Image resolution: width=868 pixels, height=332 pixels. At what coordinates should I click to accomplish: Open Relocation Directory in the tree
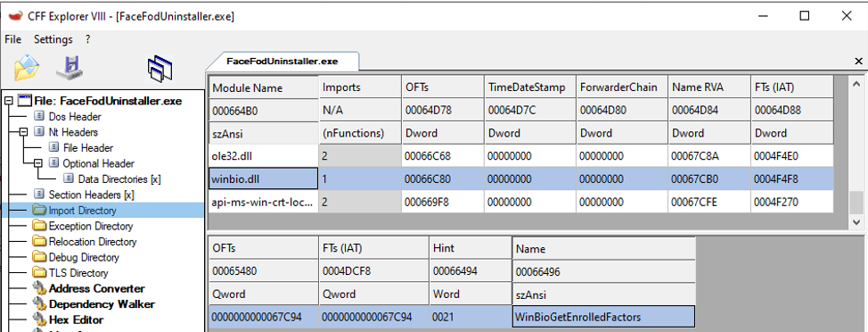(x=93, y=242)
